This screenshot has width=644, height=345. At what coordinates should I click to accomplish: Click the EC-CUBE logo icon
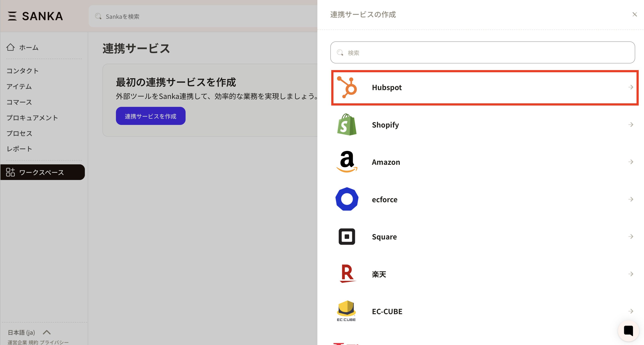coord(346,311)
